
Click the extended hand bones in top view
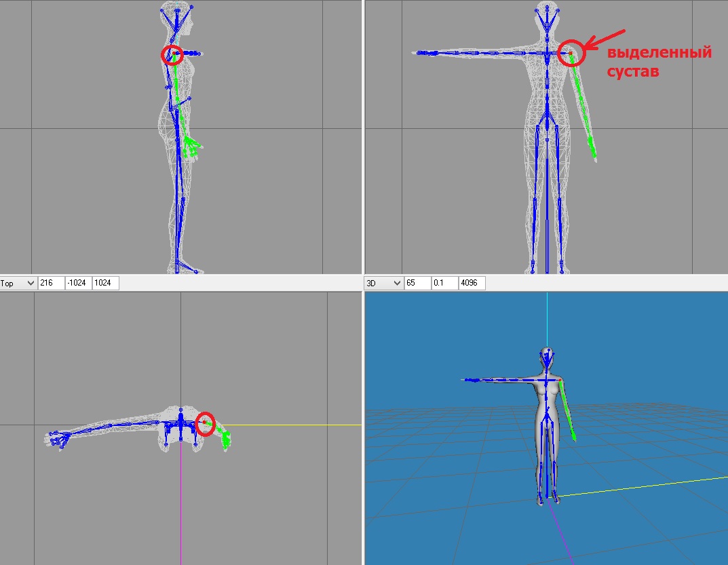56,441
